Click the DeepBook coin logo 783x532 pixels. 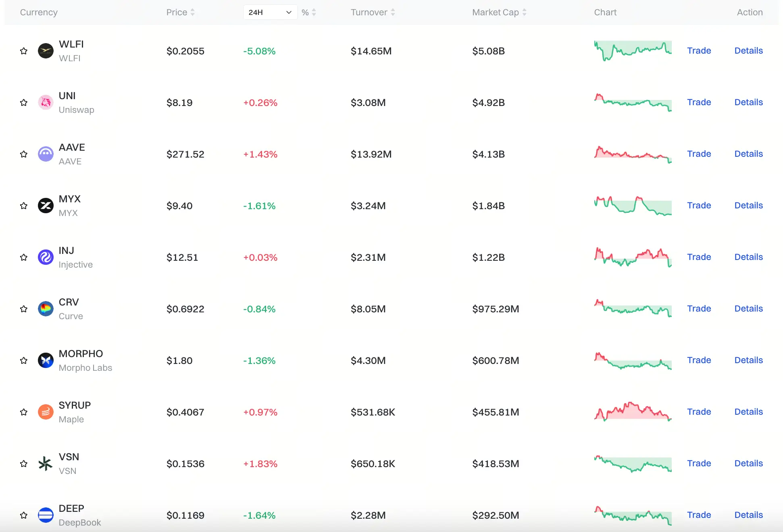(46, 515)
